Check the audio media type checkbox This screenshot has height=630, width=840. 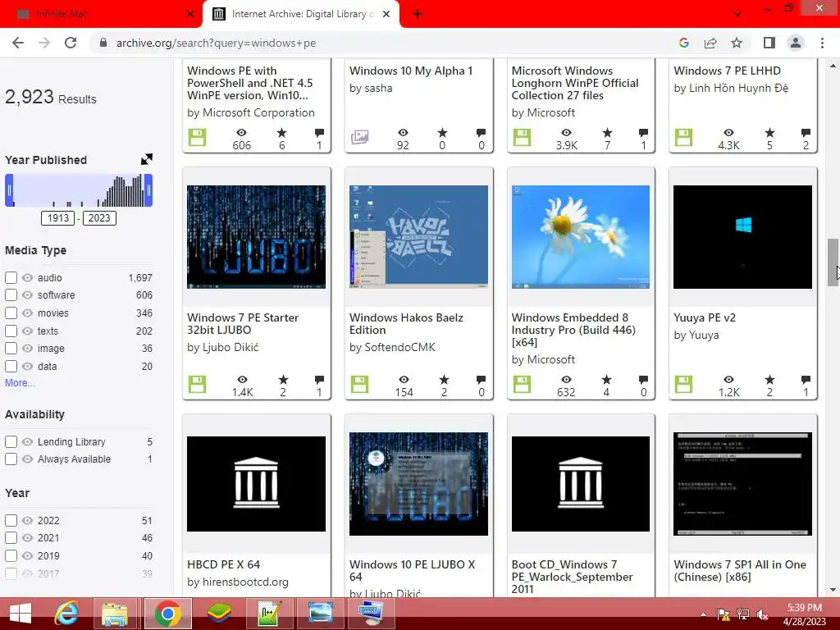pos(11,277)
